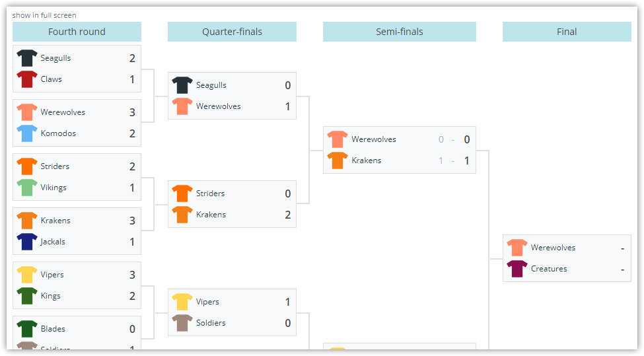
Task: Open Krakens team in Semi-finals match
Action: pos(367,160)
